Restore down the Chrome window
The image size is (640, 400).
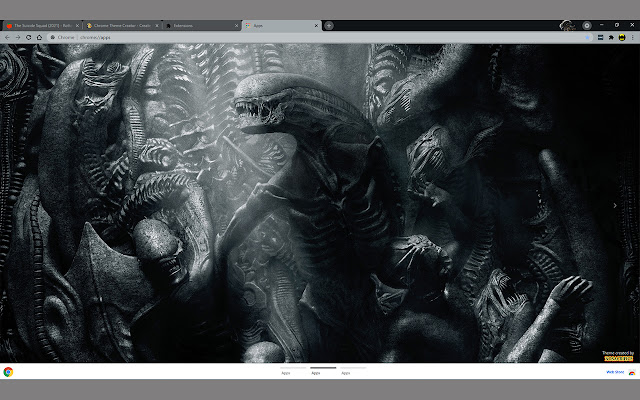[x=617, y=25]
